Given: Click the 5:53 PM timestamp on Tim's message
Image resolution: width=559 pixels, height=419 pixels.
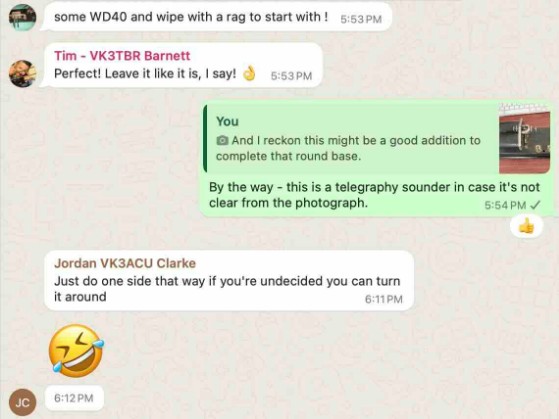Looking at the screenshot, I should [x=291, y=76].
